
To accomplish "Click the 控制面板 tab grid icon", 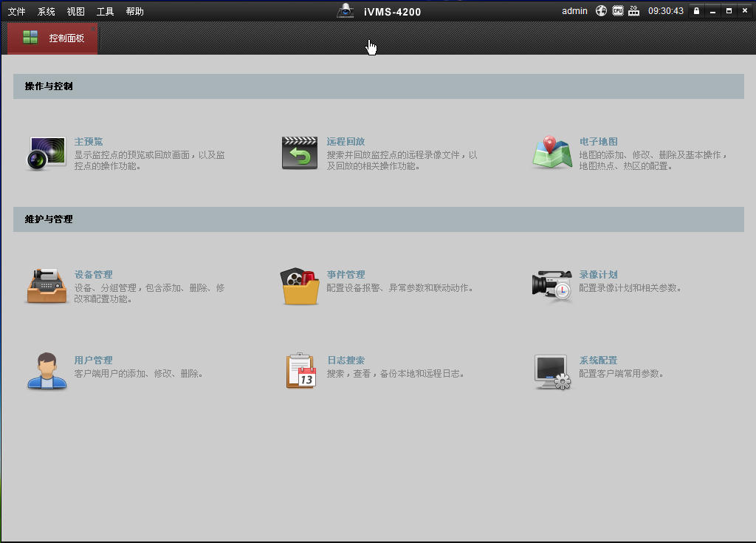I will (x=30, y=37).
